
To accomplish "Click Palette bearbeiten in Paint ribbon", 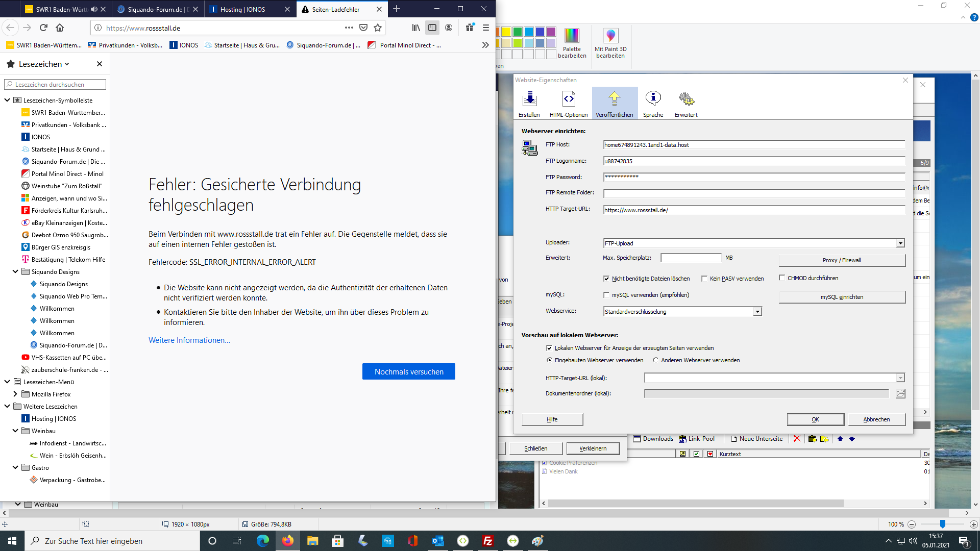I will (572, 42).
